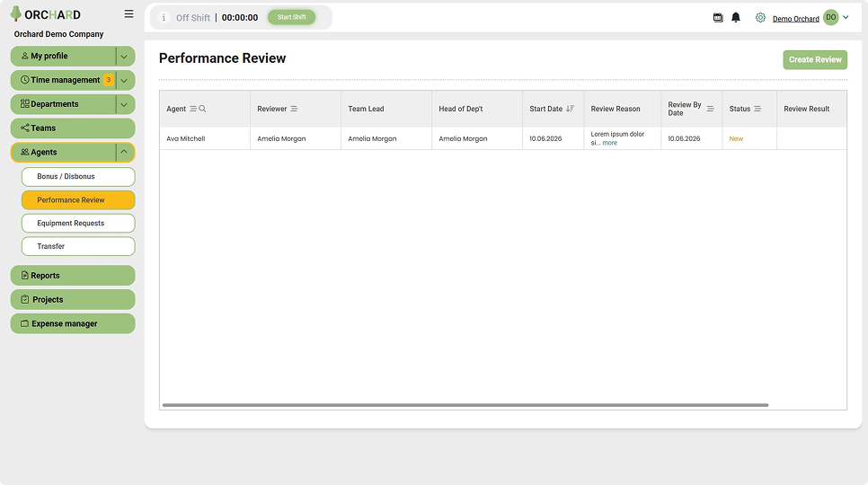Open Review By Date filter icon
Screen dimensions: 868x485
tap(710, 109)
